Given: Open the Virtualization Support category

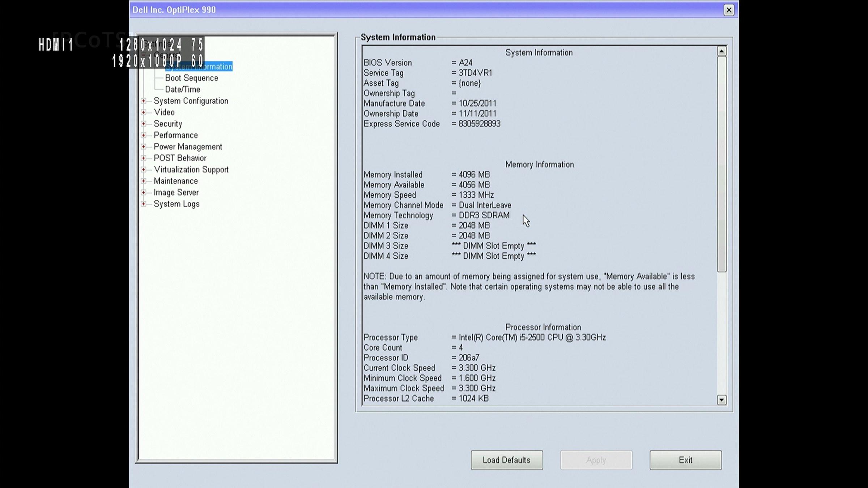Looking at the screenshot, I should (x=191, y=170).
